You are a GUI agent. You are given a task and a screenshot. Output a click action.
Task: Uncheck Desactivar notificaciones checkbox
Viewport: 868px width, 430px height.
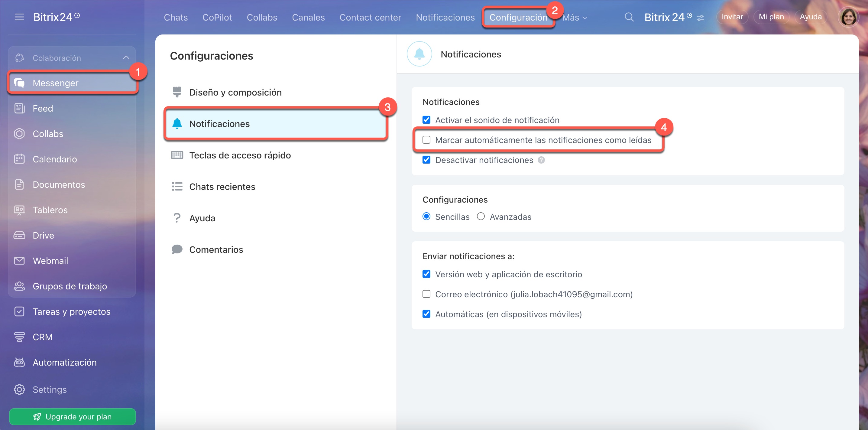tap(426, 160)
